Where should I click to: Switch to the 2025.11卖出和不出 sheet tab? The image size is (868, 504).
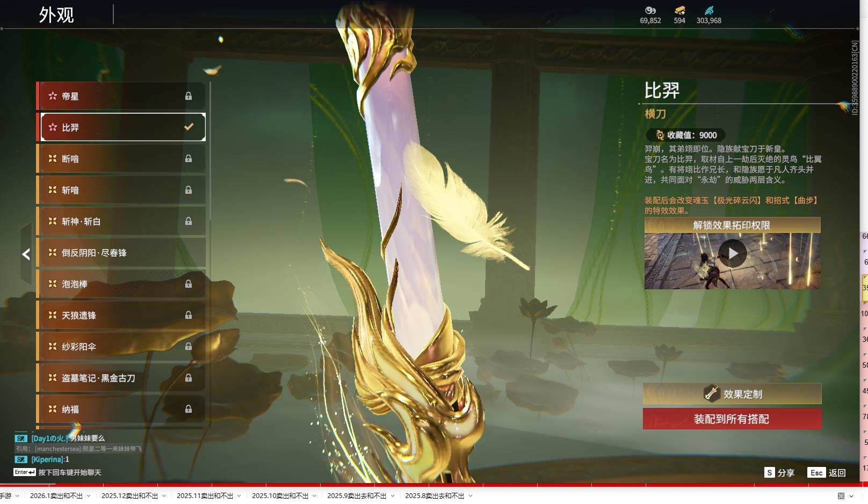click(x=205, y=496)
